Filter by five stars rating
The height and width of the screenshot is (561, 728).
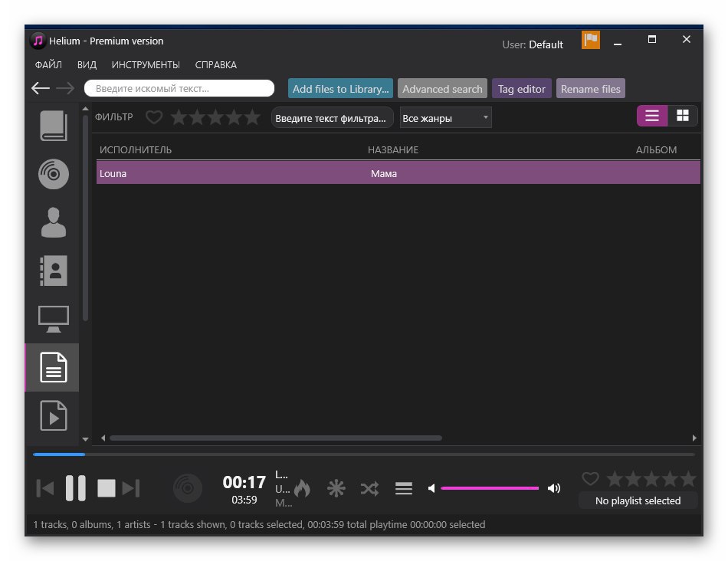(x=252, y=117)
